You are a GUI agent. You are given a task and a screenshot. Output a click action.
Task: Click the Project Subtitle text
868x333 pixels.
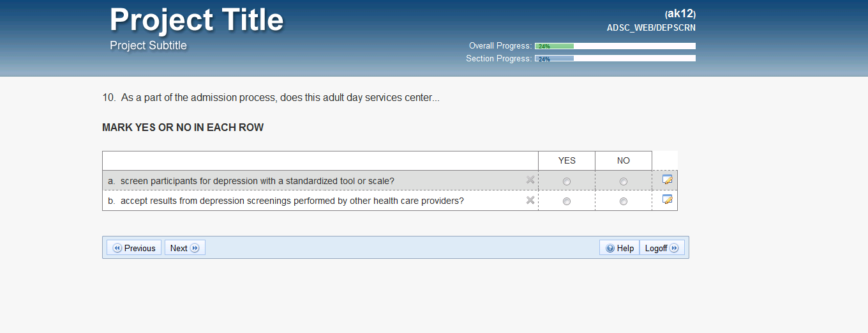pos(148,45)
